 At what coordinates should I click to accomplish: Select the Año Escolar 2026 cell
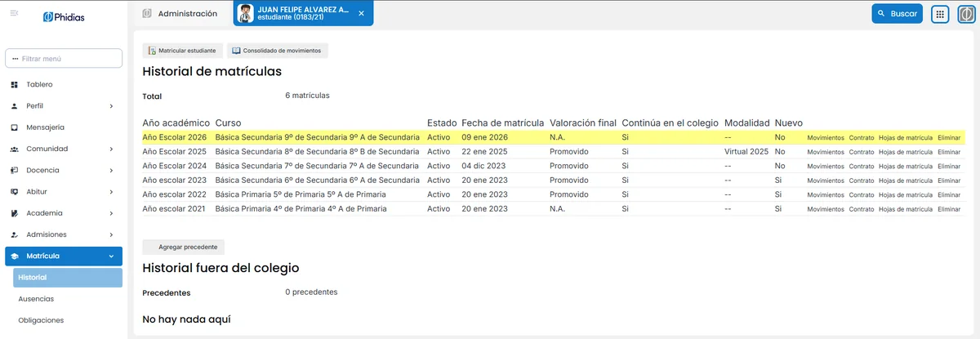175,137
